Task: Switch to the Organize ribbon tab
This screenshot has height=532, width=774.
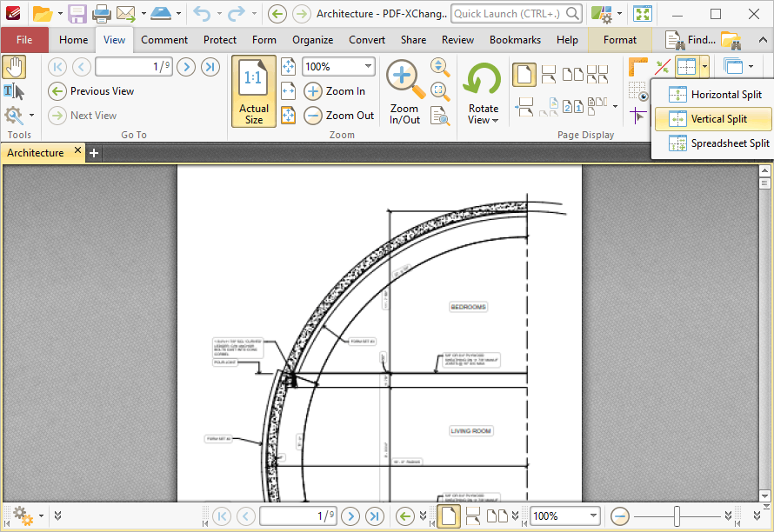Action: pyautogui.click(x=312, y=39)
